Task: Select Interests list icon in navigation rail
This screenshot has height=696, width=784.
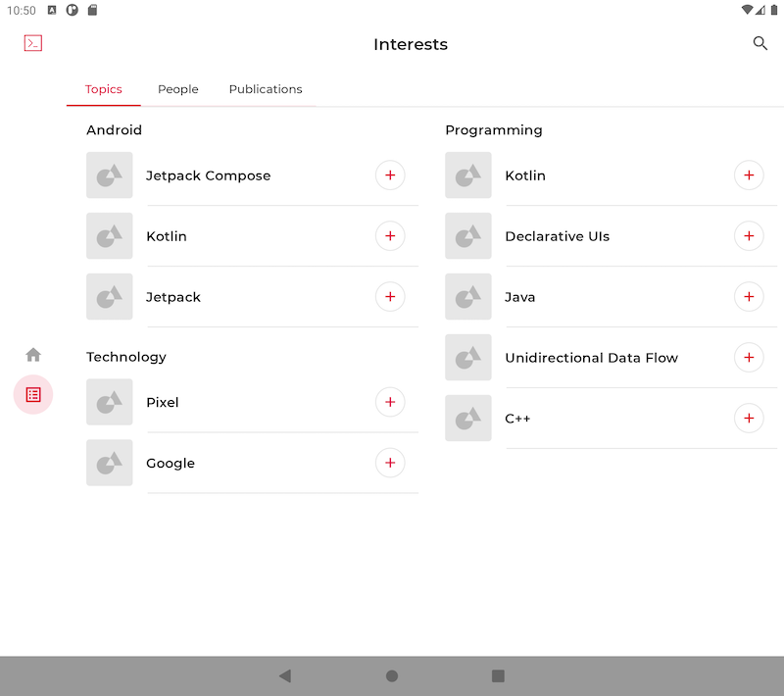Action: 33,394
